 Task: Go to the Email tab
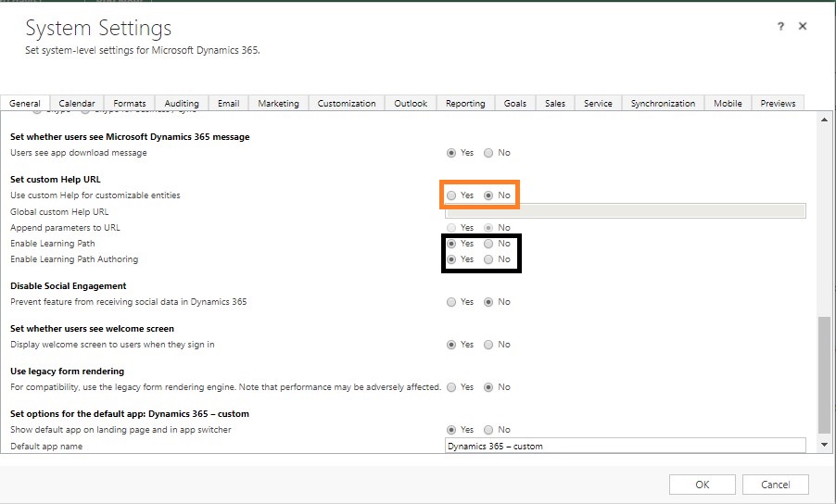click(x=229, y=103)
